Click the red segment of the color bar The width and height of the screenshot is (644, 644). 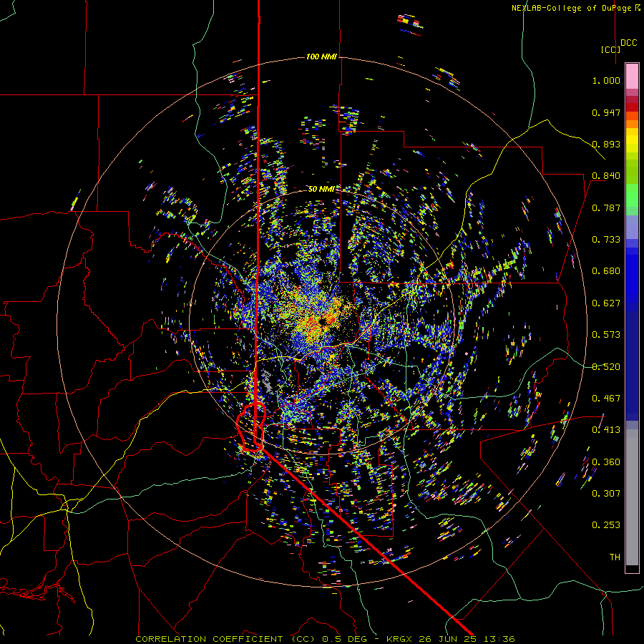[x=632, y=107]
